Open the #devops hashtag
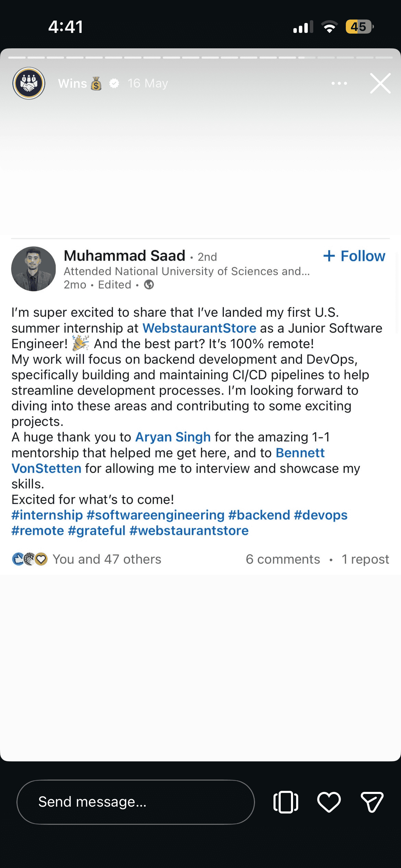The width and height of the screenshot is (401, 868). pyautogui.click(x=321, y=515)
